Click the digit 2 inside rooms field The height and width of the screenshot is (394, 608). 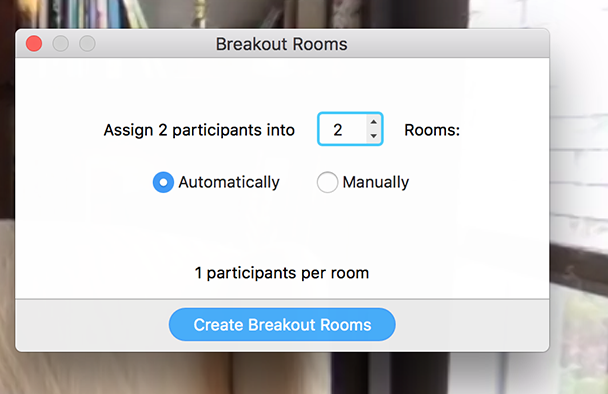click(338, 130)
